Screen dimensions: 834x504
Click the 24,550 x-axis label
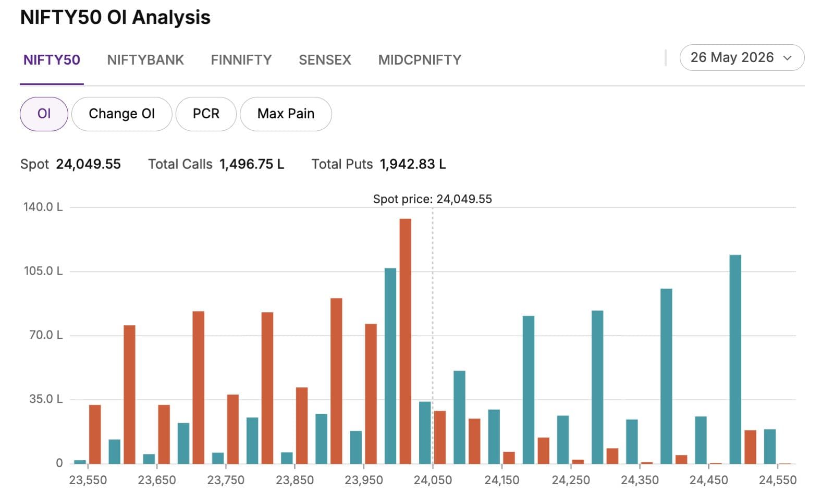pyautogui.click(x=777, y=480)
